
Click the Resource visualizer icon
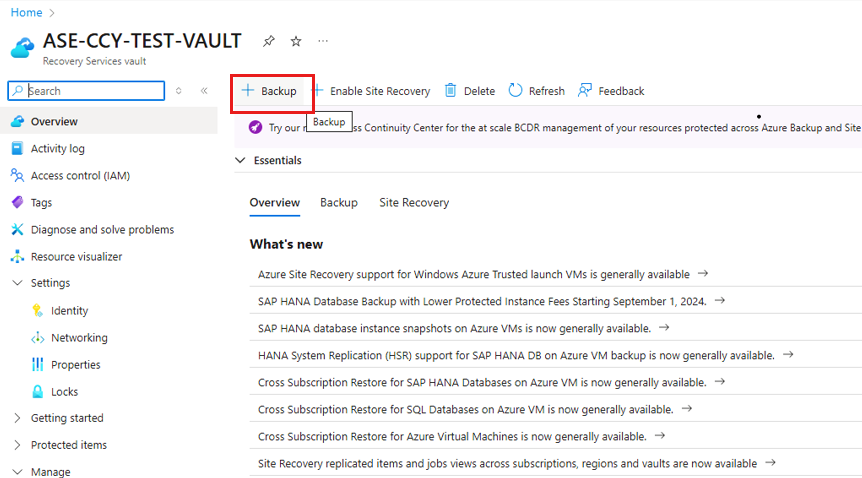18,256
